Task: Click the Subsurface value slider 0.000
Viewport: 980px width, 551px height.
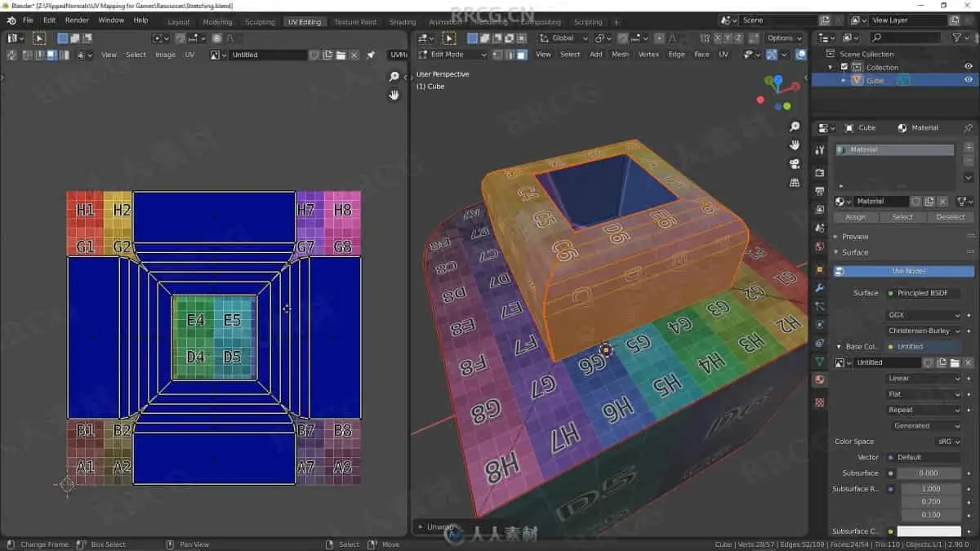Action: [x=929, y=473]
